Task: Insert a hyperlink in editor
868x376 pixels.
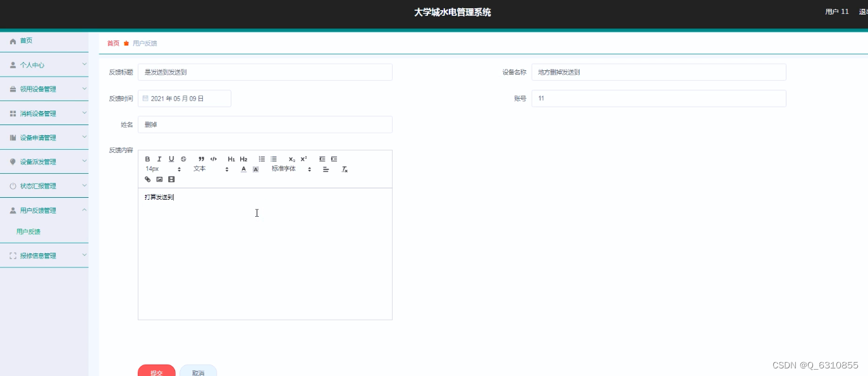Action: click(x=148, y=179)
